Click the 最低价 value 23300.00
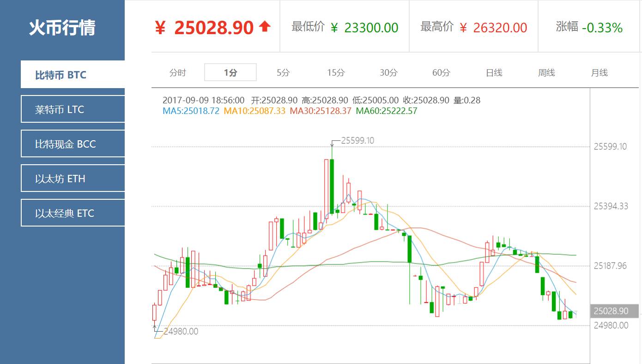 pyautogui.click(x=371, y=28)
